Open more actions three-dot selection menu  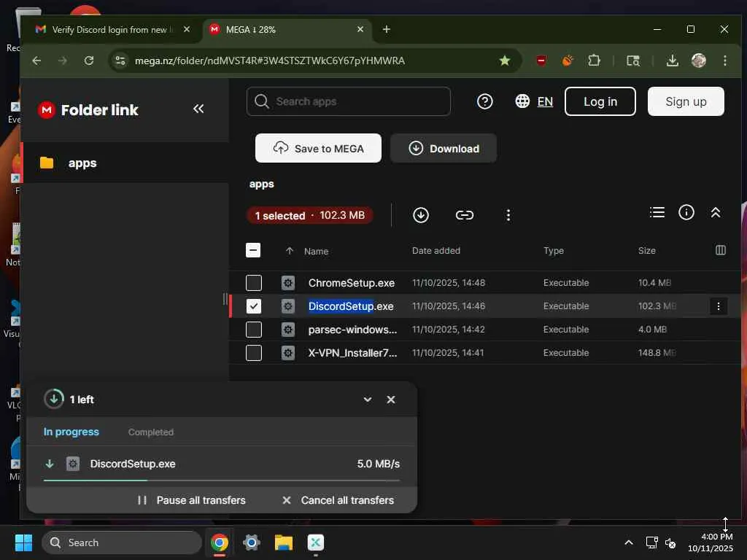click(508, 215)
